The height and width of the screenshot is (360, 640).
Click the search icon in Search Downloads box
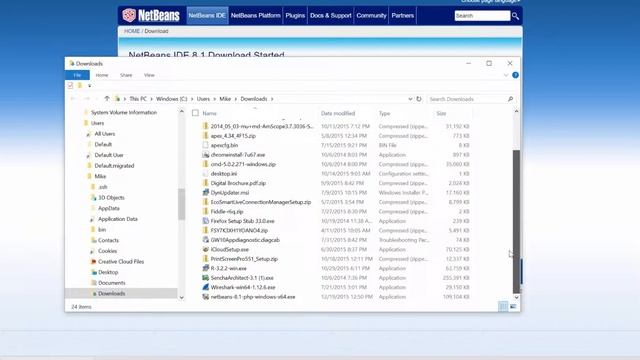click(x=510, y=99)
